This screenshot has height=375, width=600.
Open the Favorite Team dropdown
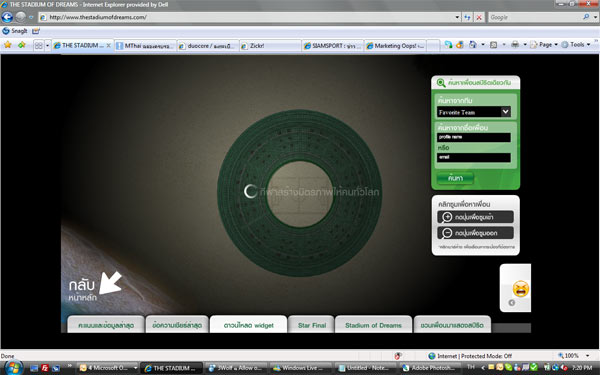click(474, 112)
